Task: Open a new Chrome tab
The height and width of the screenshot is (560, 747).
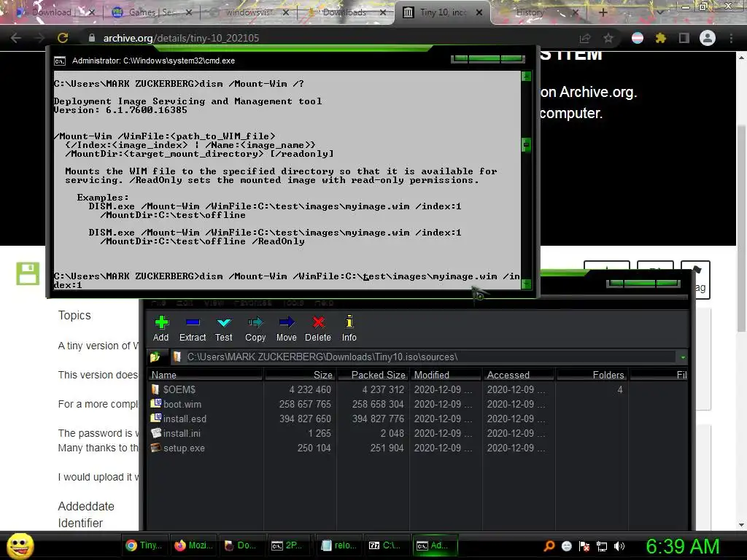Action: 603,12
